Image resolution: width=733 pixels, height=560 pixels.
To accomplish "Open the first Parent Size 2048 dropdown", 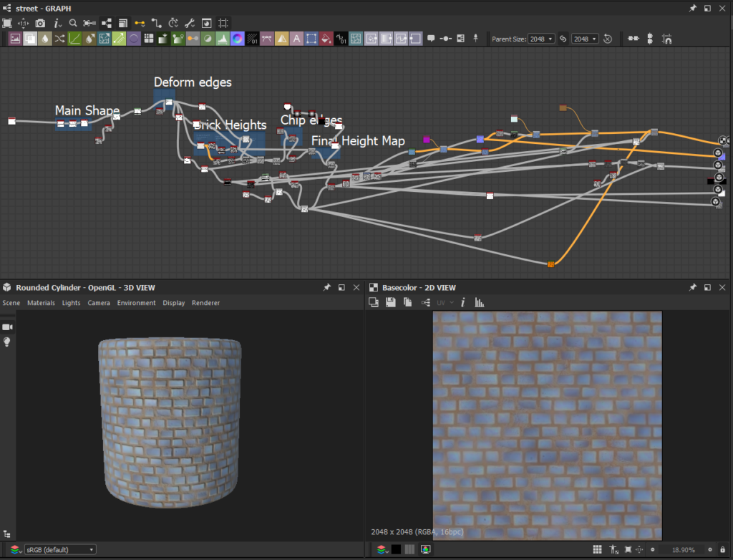I will (541, 39).
